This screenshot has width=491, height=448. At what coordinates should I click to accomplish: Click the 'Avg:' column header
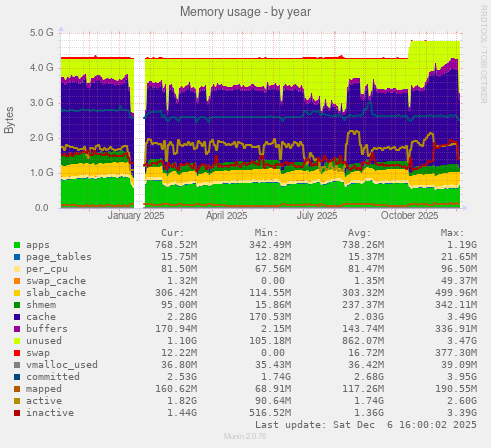tap(360, 233)
